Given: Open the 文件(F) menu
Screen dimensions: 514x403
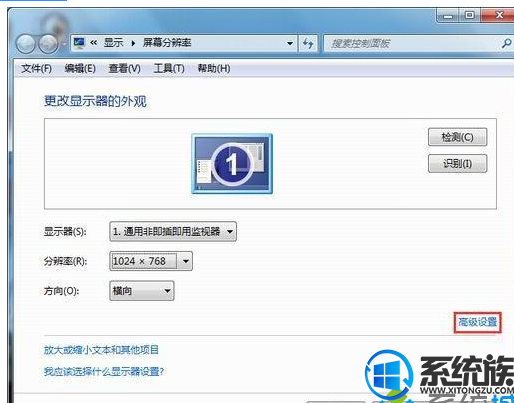Looking at the screenshot, I should pos(36,69).
